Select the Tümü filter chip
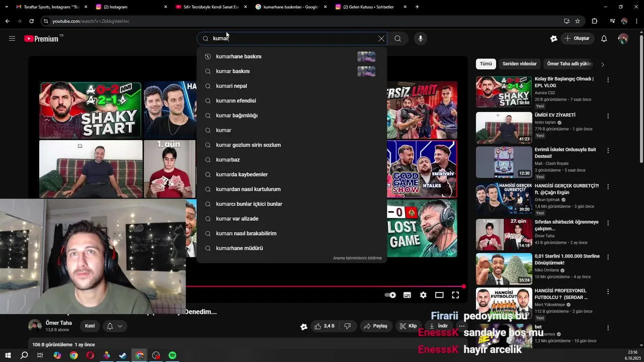The height and width of the screenshot is (362, 644). 486,64
